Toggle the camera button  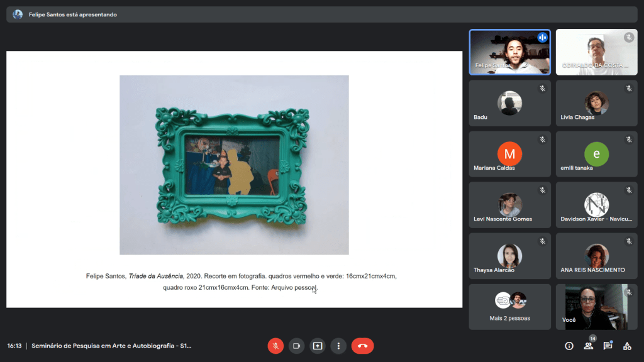pos(296,346)
